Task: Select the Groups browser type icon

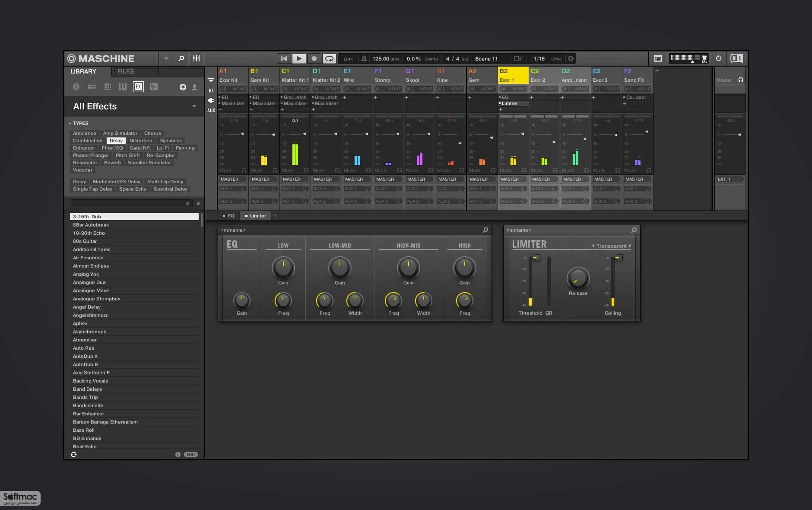Action: click(92, 87)
